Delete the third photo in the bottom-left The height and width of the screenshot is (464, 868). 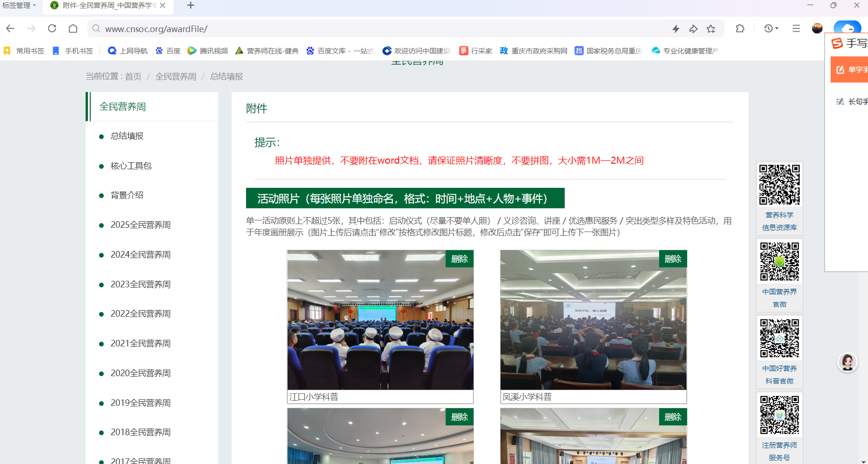click(x=460, y=417)
